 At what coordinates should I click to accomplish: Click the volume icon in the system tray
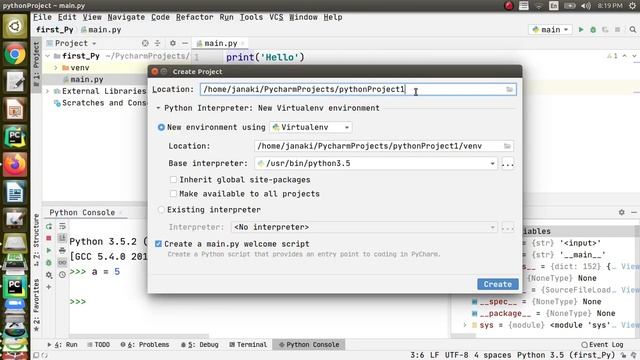(586, 6)
